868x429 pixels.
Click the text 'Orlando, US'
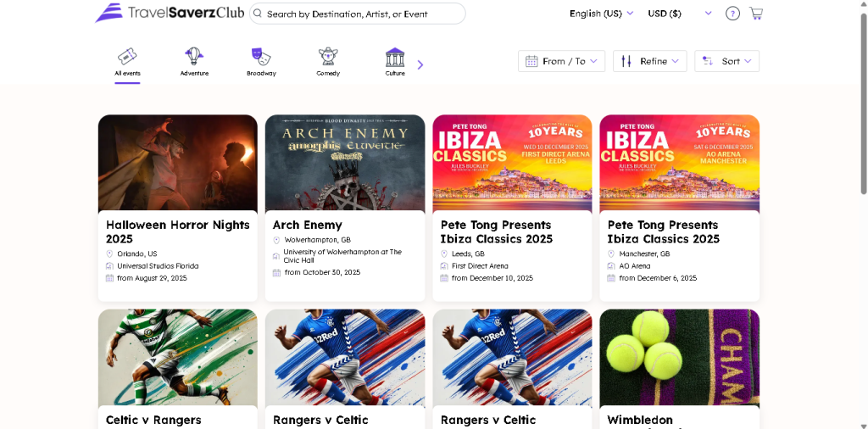click(x=137, y=253)
